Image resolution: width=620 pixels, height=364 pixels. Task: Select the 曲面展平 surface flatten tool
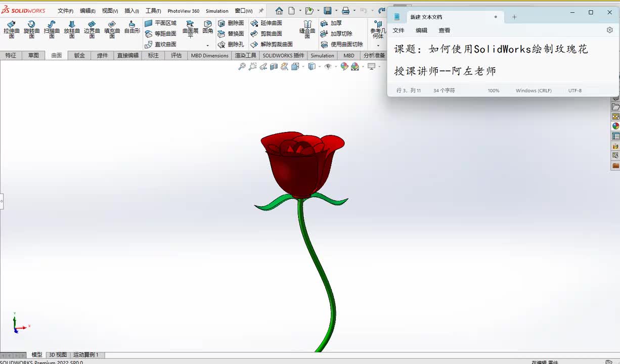[190, 29]
